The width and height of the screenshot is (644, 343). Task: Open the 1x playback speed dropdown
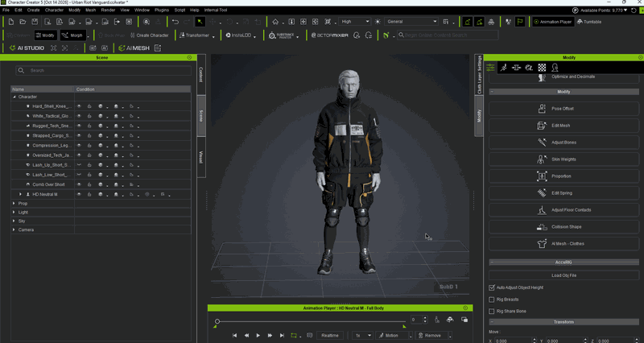362,336
